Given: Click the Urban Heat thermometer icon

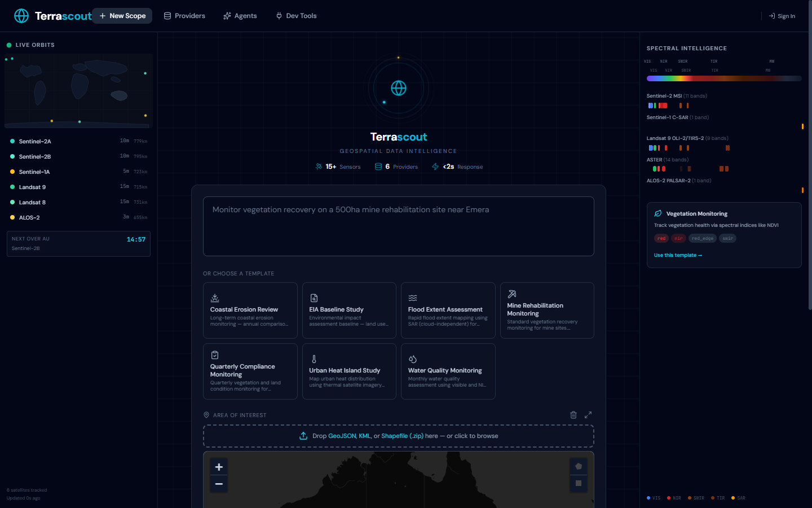Looking at the screenshot, I should (x=314, y=359).
